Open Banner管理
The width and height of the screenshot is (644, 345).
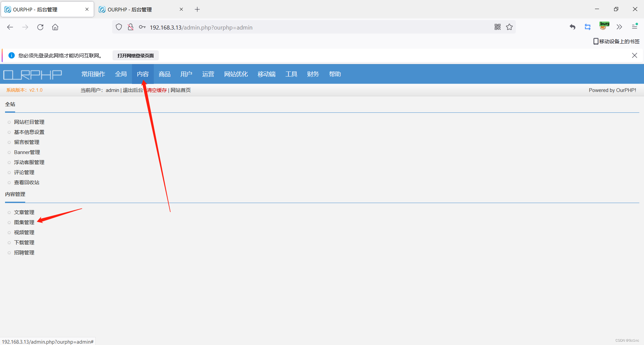tap(27, 152)
